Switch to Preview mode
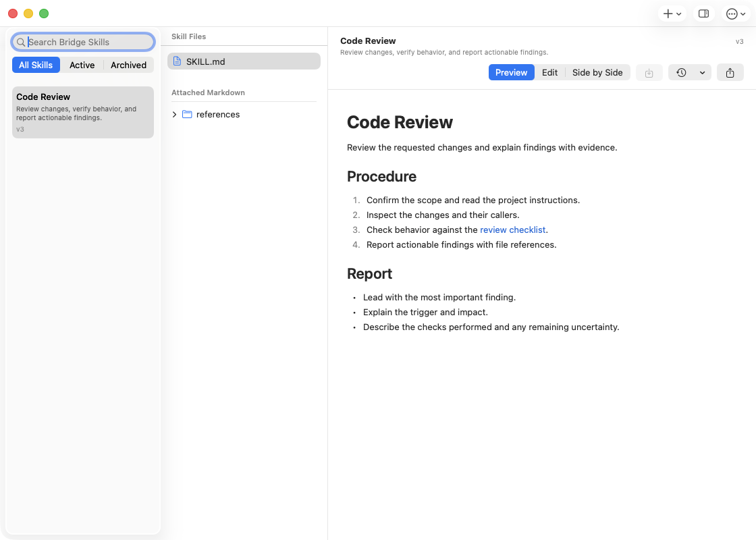Image resolution: width=756 pixels, height=540 pixels. [511, 72]
